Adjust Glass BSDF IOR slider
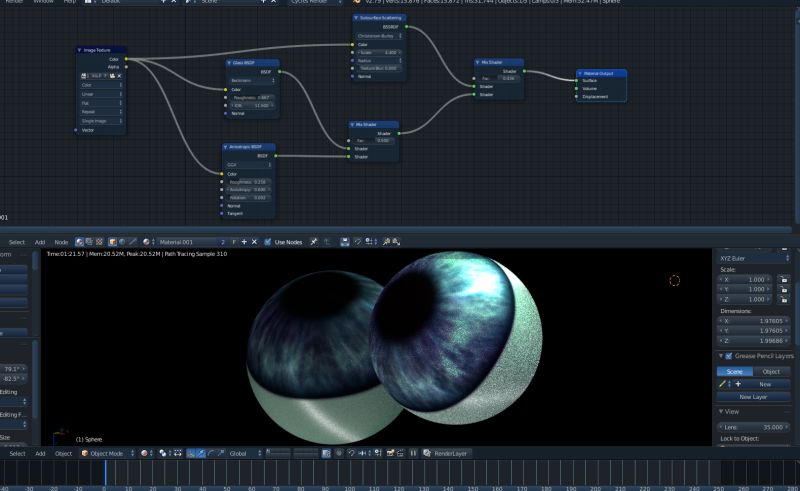800x491 pixels. tap(252, 106)
